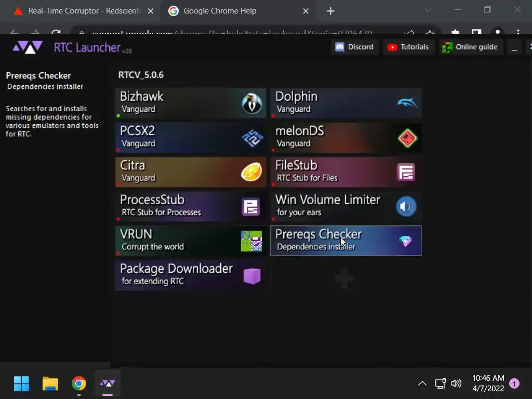Image resolution: width=532 pixels, height=399 pixels.
Task: Open the volume tray icon
Action: 456,383
